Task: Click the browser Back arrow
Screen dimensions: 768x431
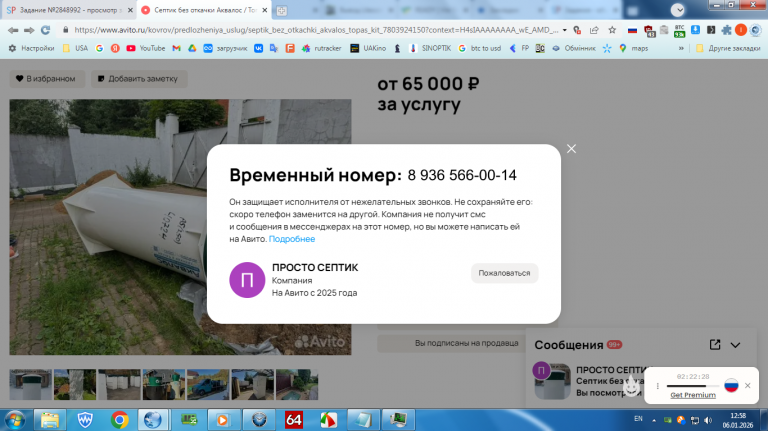Action: (13, 30)
